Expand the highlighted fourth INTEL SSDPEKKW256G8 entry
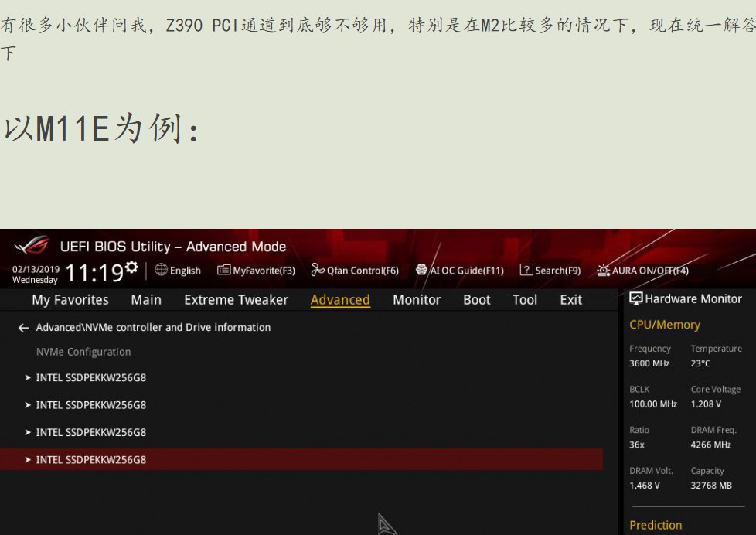Viewport: 756px width, 535px height. point(301,460)
